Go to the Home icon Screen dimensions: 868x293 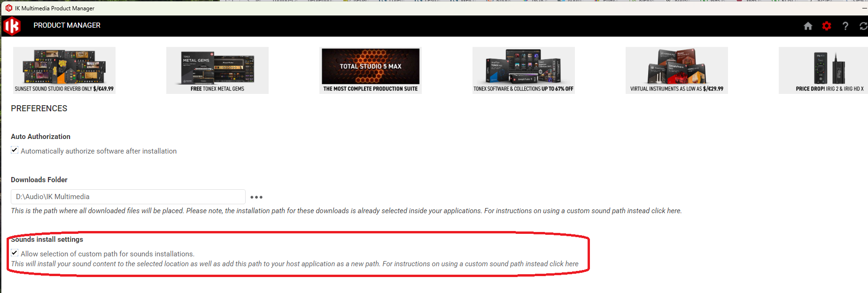[x=808, y=26]
